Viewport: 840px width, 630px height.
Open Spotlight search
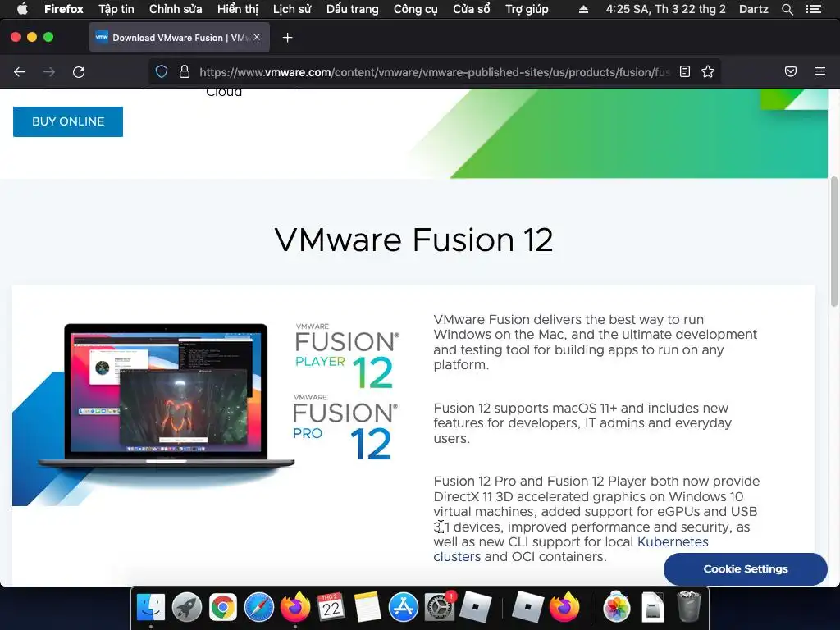(787, 9)
